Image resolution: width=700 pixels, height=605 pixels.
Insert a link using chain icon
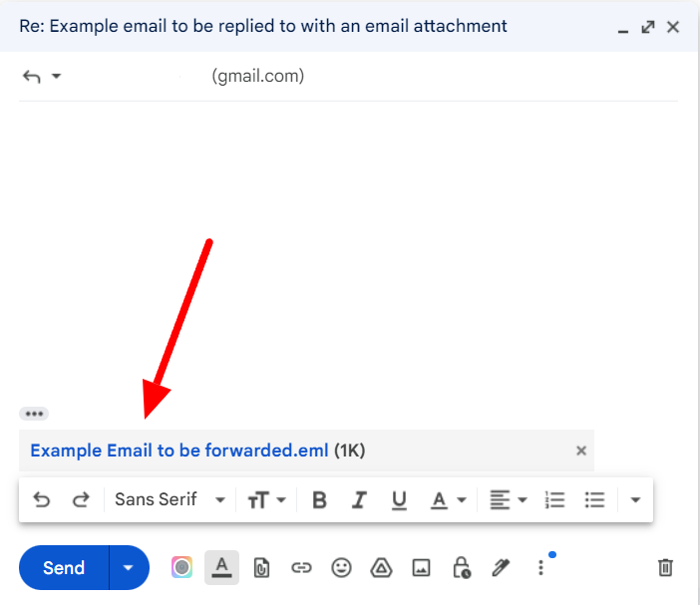tap(301, 568)
